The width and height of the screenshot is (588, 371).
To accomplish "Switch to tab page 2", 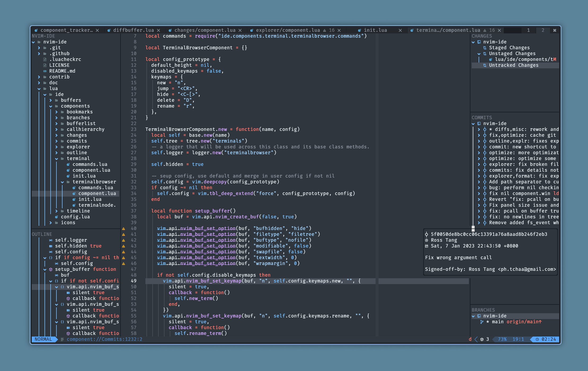I will click(x=543, y=30).
